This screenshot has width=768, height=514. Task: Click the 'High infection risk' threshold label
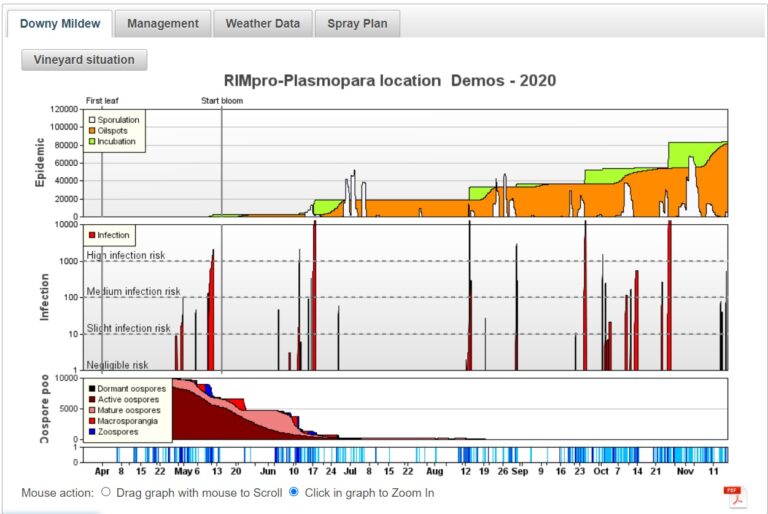pos(126,255)
